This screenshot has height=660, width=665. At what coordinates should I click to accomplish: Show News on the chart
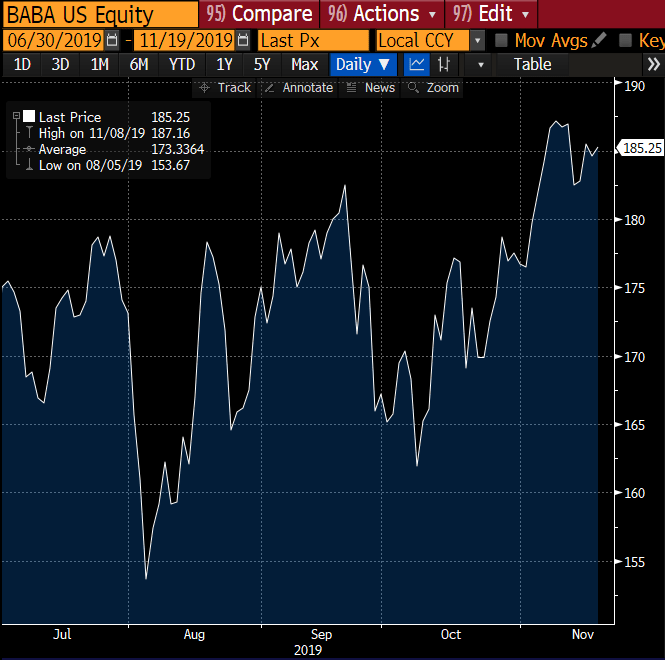point(371,88)
